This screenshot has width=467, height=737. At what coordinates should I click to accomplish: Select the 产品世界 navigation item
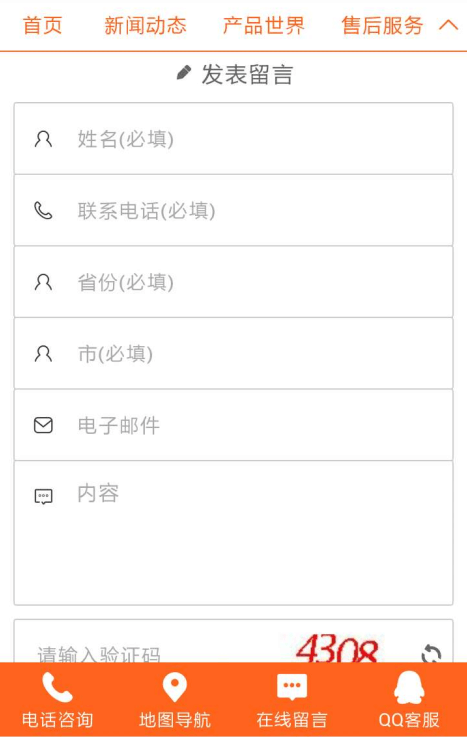(x=264, y=25)
